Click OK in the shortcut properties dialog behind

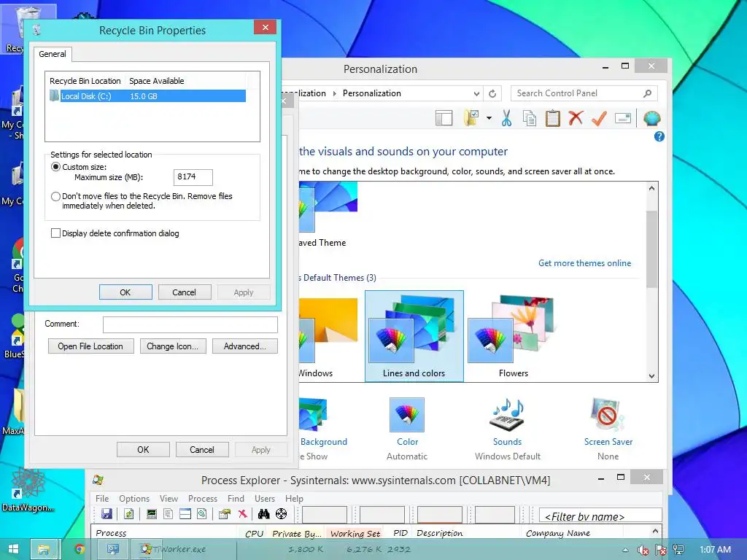click(x=143, y=449)
